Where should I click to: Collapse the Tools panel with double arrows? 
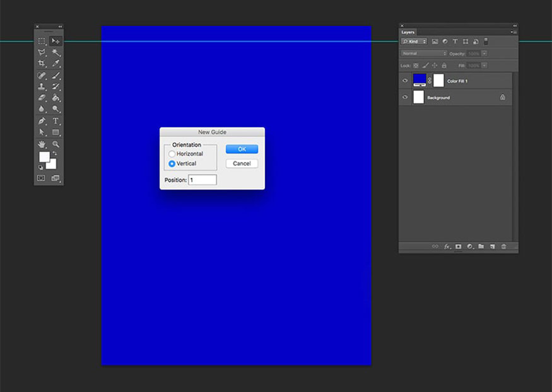tap(60, 26)
